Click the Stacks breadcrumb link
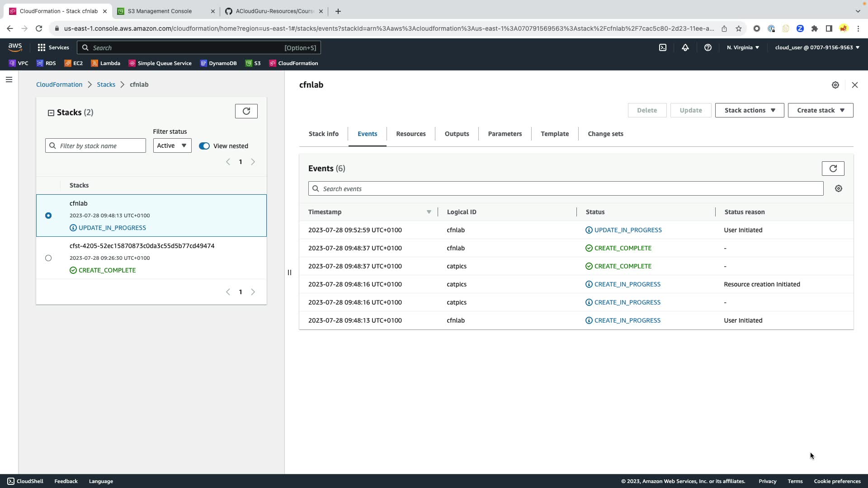Screen dimensions: 868x488 pyautogui.click(x=106, y=84)
